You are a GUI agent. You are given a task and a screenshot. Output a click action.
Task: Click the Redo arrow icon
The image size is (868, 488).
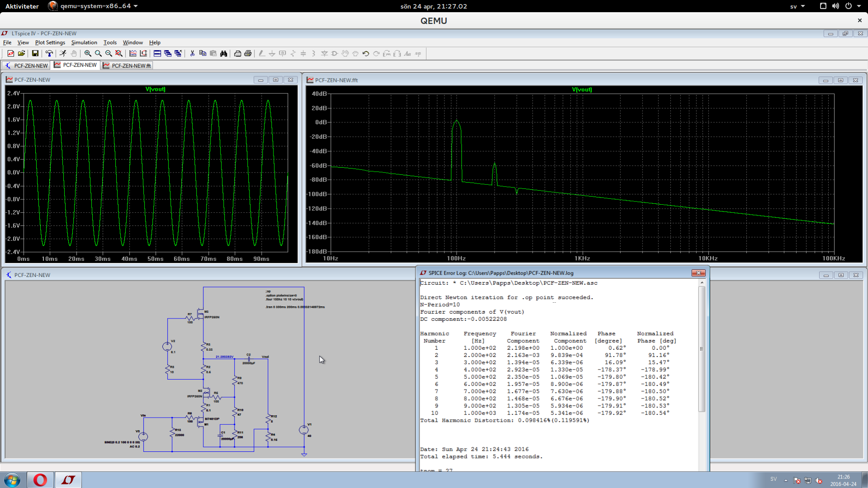[376, 53]
